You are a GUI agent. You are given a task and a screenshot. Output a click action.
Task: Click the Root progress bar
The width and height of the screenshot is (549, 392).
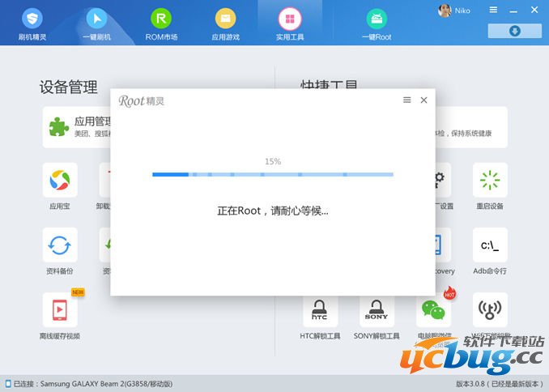[273, 174]
